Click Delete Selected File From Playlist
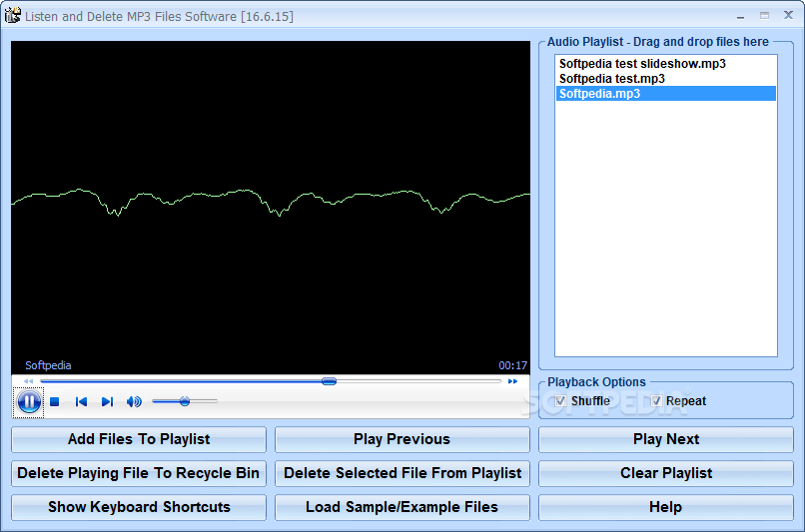The height and width of the screenshot is (532, 805). coord(402,473)
